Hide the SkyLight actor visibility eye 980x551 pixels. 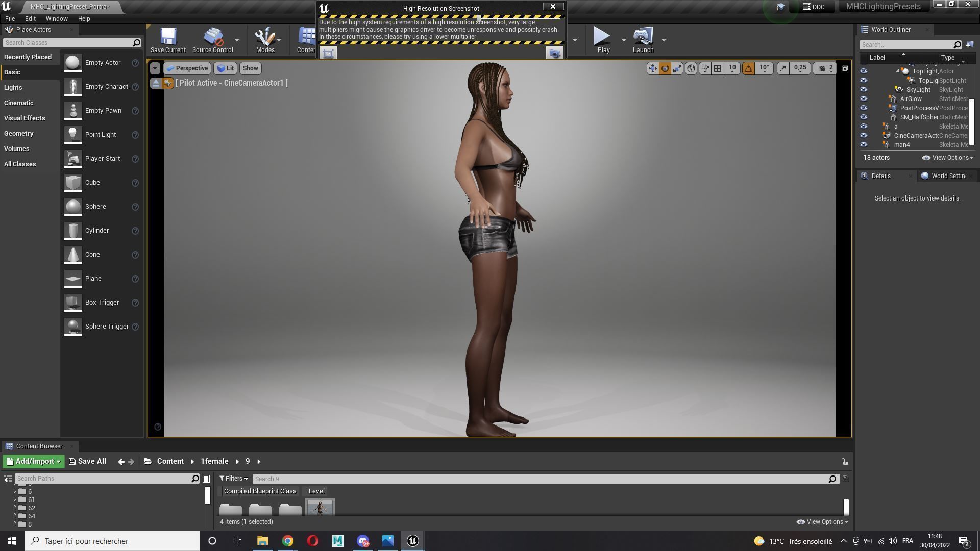coord(864,90)
